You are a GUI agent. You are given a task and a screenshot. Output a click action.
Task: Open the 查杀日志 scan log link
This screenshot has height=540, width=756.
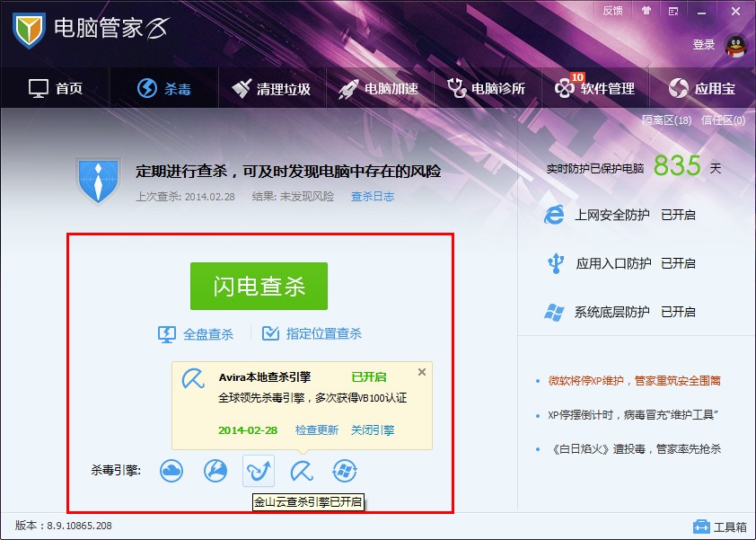click(x=373, y=197)
